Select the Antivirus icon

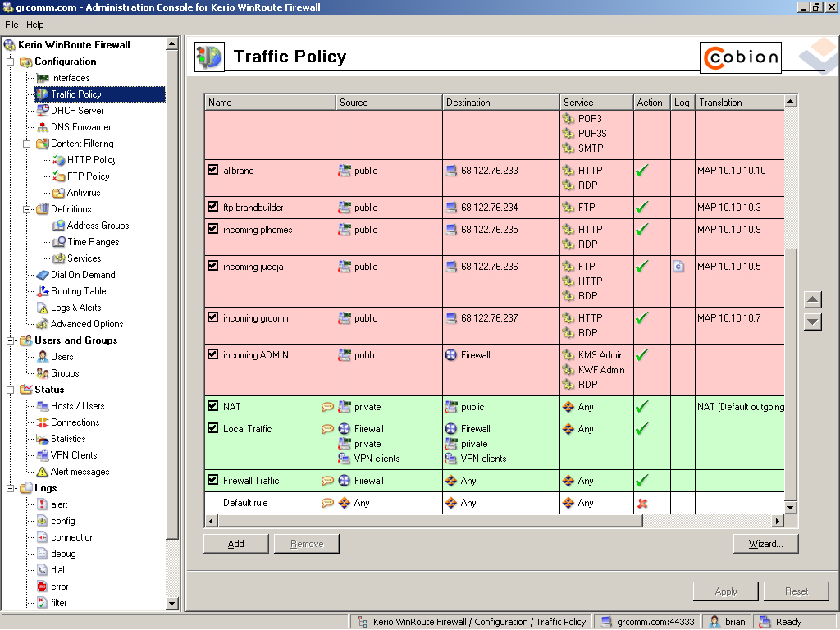click(x=59, y=193)
